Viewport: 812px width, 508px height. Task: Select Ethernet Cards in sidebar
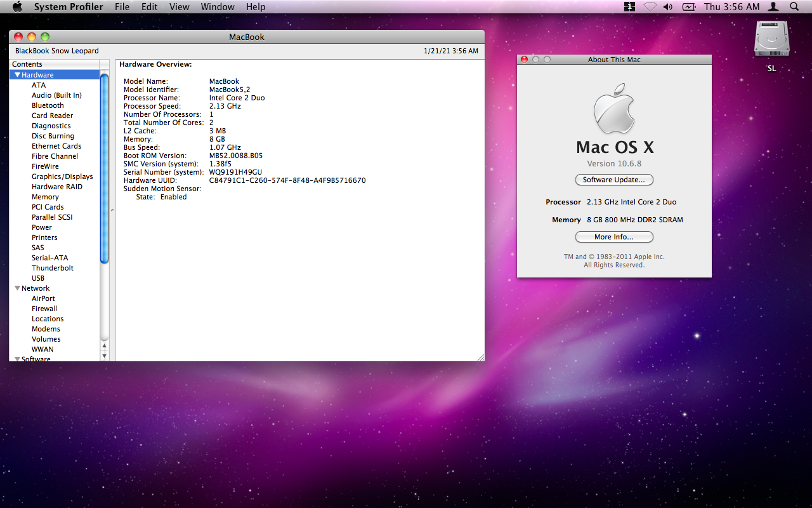56,146
